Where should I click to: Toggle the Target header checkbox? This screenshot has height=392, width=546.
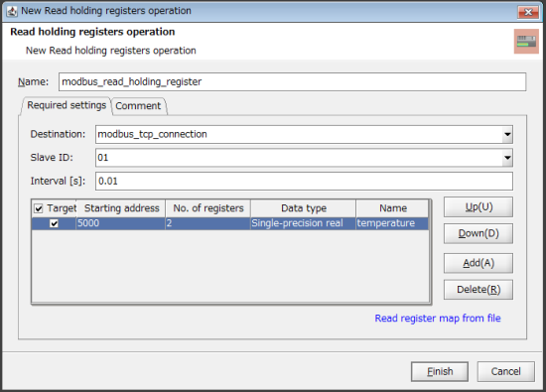39,208
